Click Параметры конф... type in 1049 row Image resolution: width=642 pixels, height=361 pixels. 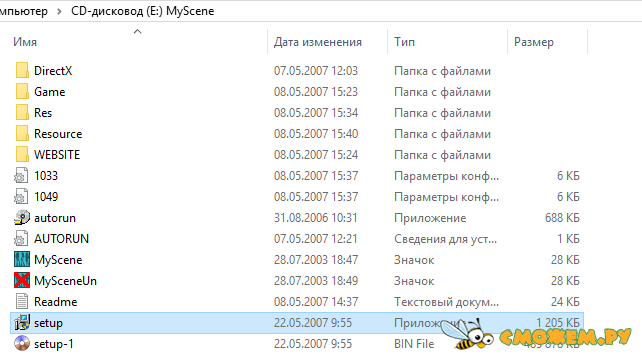446,197
